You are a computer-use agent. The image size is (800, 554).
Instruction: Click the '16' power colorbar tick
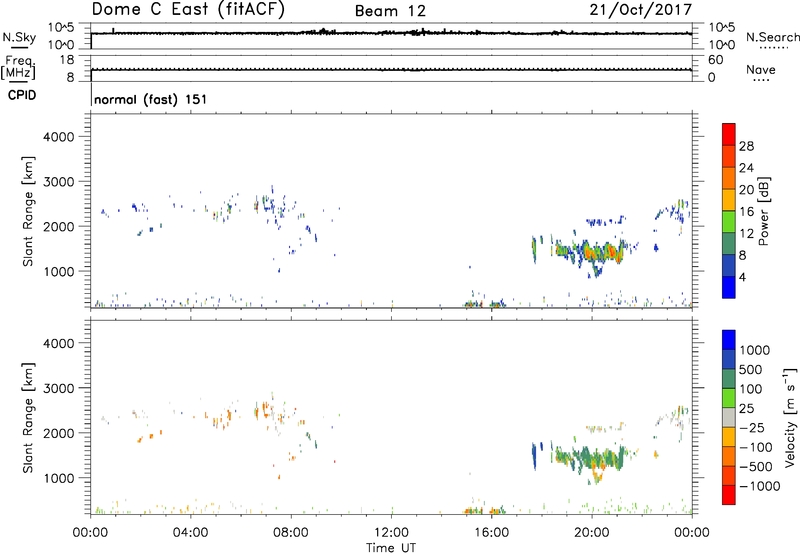[x=746, y=212]
